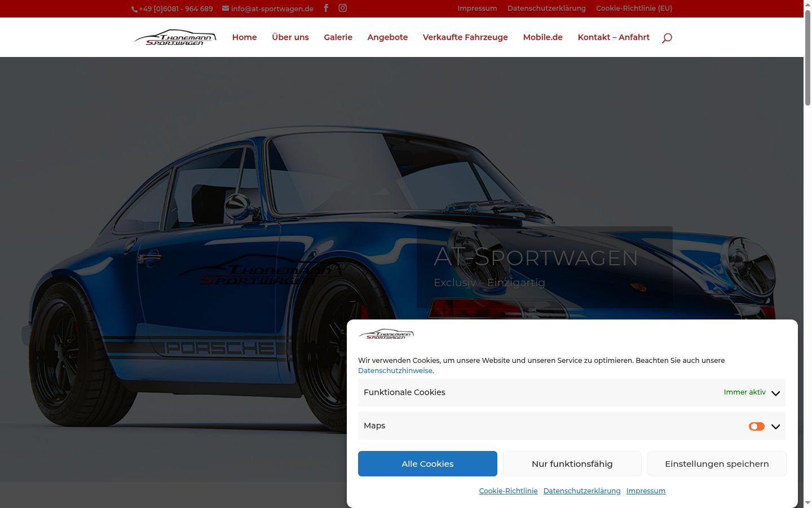Open the Datenschutzhinweise link in cookie text
The height and width of the screenshot is (508, 812).
pos(395,371)
